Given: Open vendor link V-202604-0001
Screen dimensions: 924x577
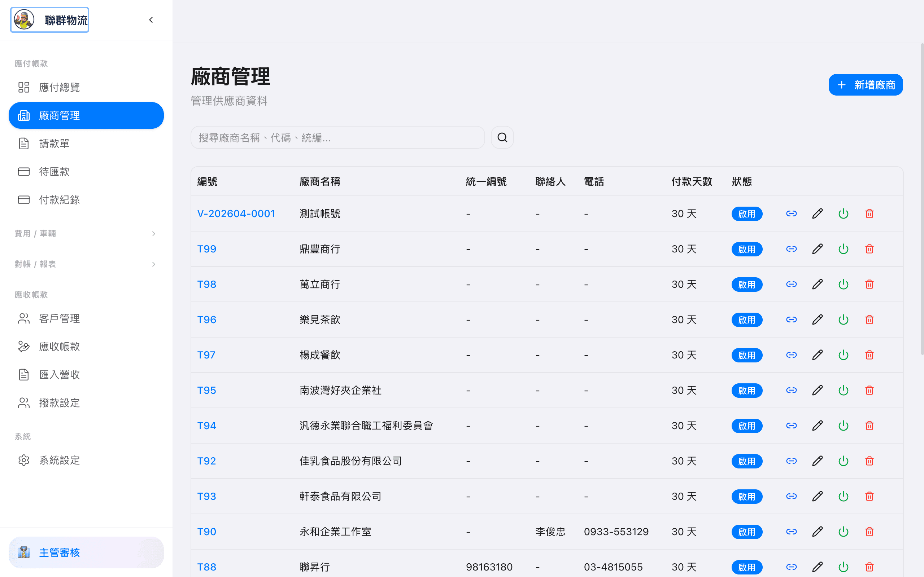Looking at the screenshot, I should 236,213.
